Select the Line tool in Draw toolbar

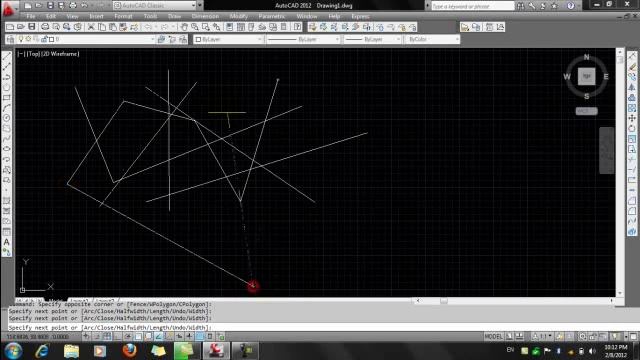7,56
